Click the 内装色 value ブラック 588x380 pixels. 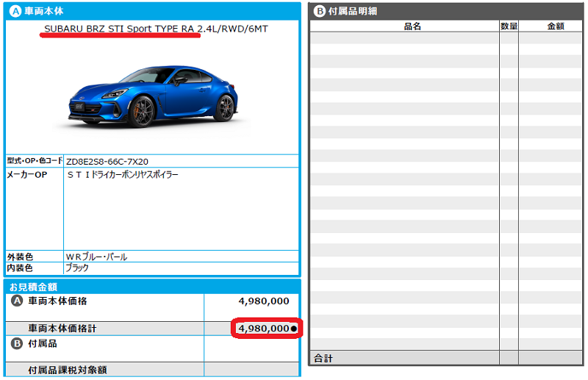tap(77, 268)
